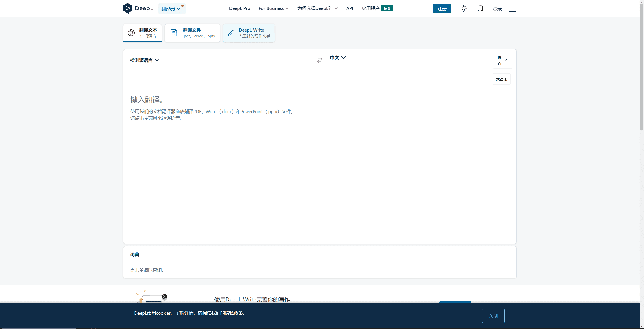Swap languages with the arrows icon
Screen dimensions: 644x329
(x=320, y=60)
